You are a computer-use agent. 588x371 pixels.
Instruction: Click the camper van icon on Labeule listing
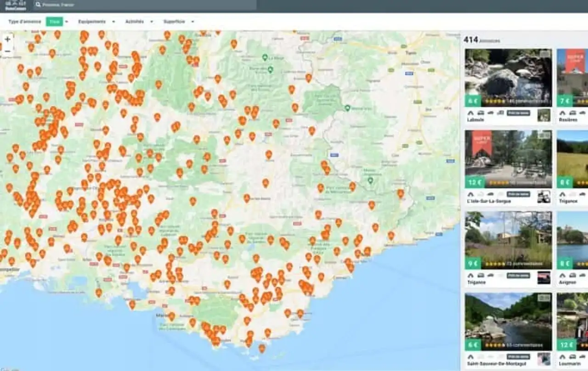click(481, 113)
